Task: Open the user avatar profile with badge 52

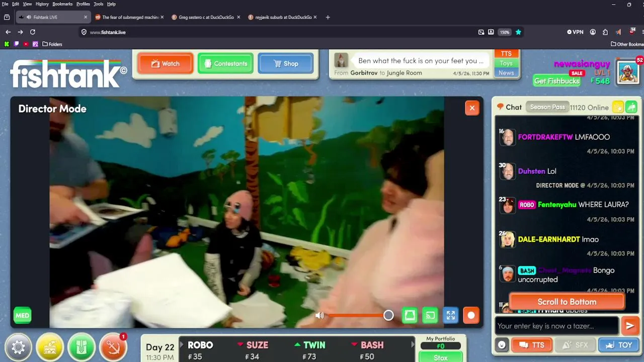Action: pyautogui.click(x=628, y=72)
